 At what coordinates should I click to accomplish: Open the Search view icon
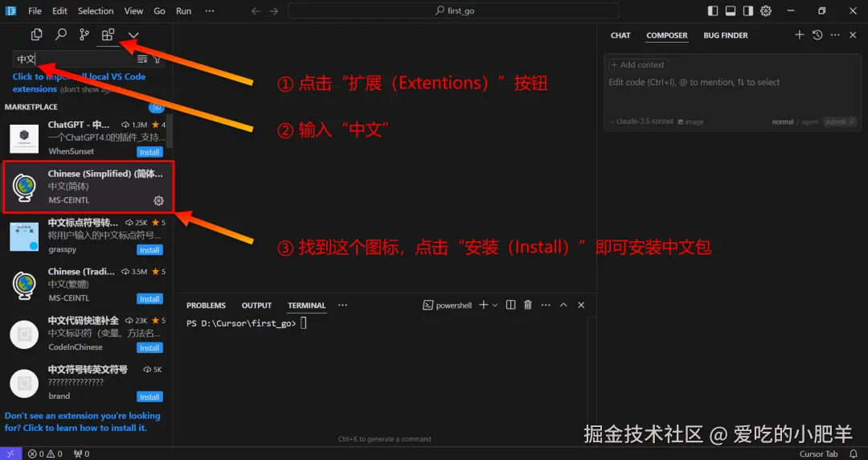point(60,35)
